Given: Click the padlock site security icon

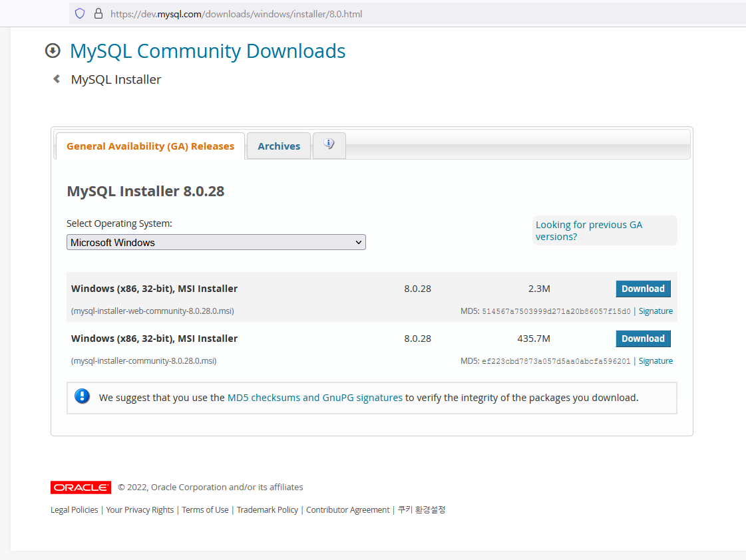Looking at the screenshot, I should [x=98, y=13].
